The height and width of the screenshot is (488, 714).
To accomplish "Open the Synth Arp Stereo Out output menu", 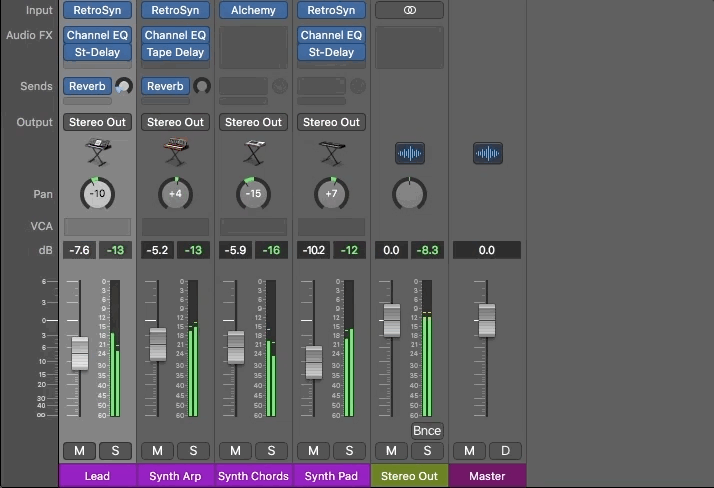I will coord(175,122).
